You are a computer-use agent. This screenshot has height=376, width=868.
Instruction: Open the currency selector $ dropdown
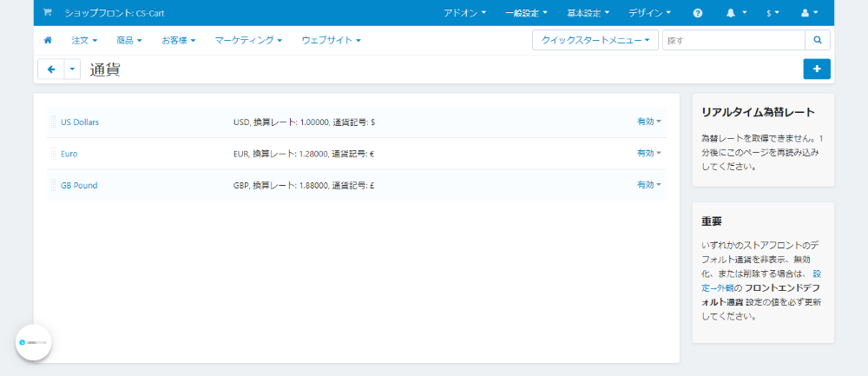click(773, 13)
